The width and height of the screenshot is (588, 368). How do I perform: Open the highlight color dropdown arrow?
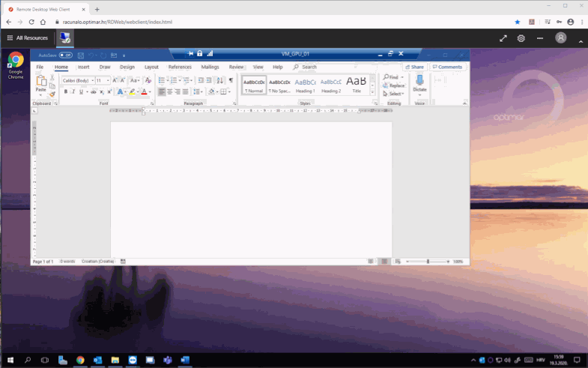(x=138, y=92)
